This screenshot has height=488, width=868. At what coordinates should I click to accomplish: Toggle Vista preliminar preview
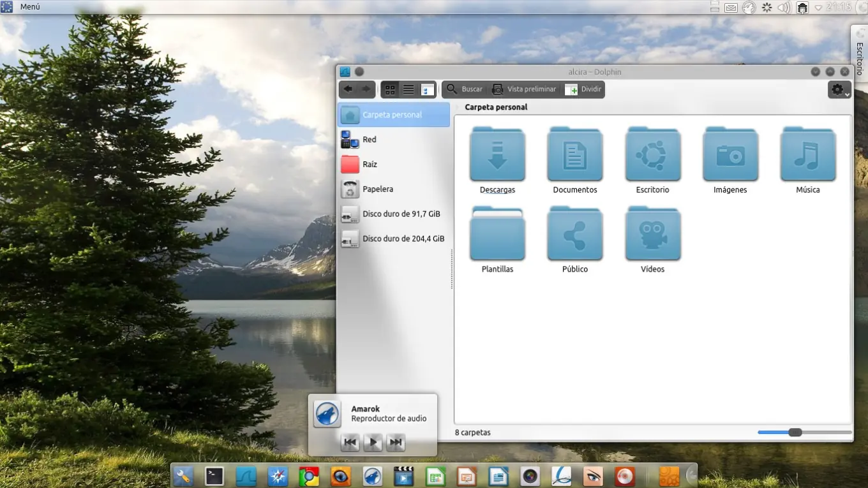pyautogui.click(x=524, y=89)
